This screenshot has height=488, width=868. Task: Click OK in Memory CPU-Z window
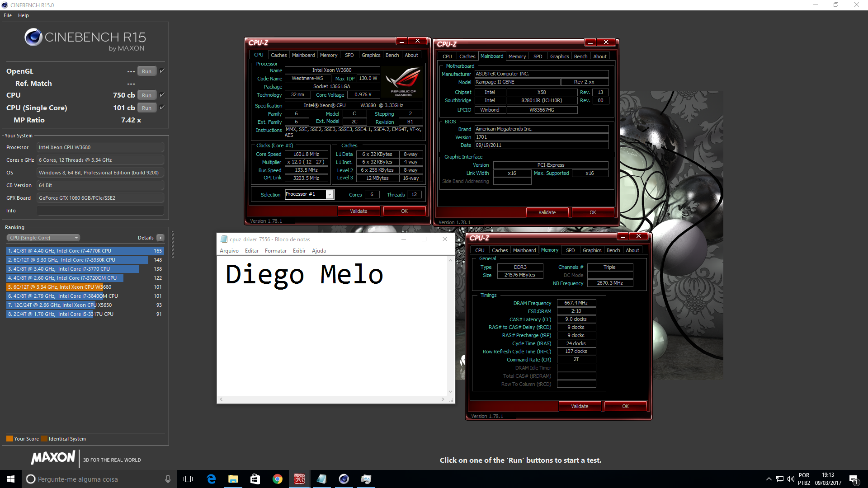coord(625,406)
